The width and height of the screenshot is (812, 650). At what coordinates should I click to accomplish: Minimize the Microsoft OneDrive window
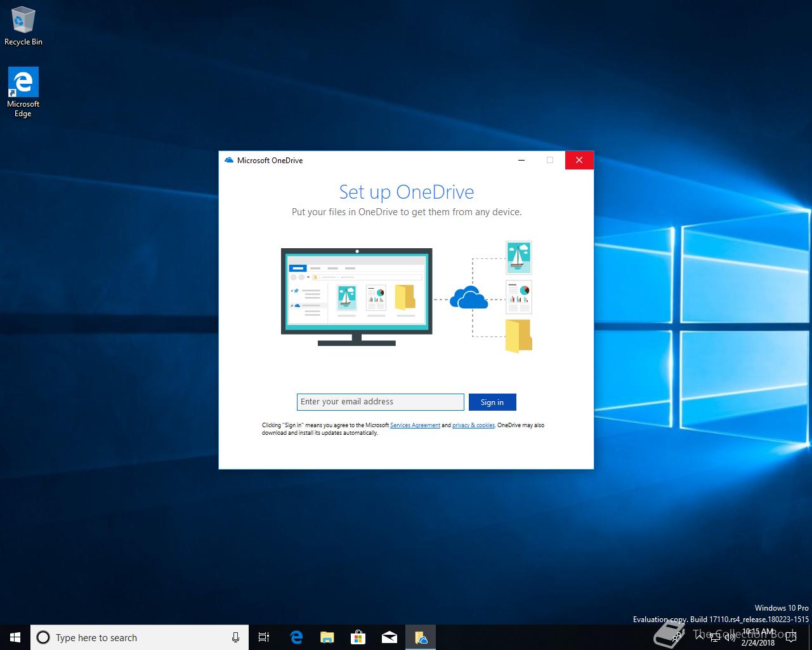point(521,160)
